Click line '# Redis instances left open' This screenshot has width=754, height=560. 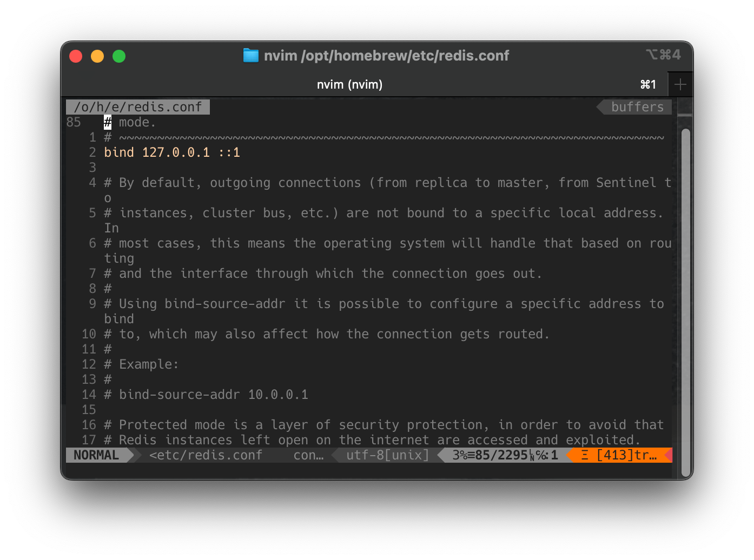[x=372, y=440]
